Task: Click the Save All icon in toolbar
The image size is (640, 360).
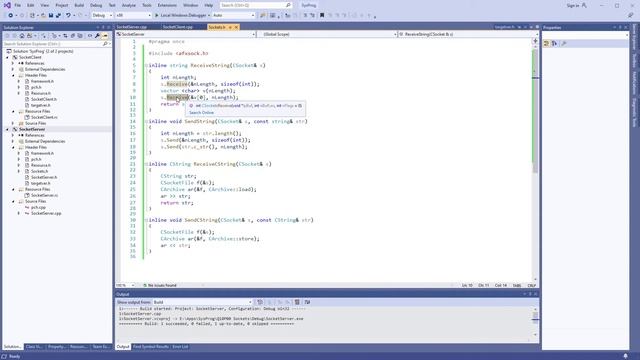Action: point(58,15)
